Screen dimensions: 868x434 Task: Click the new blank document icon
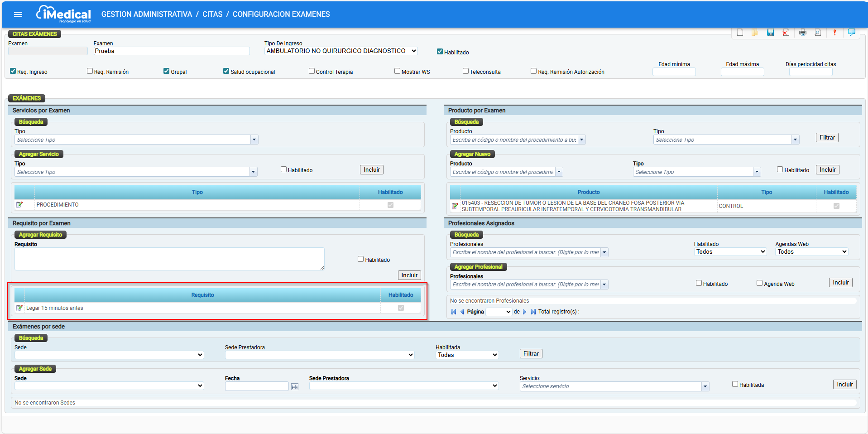[x=740, y=33]
